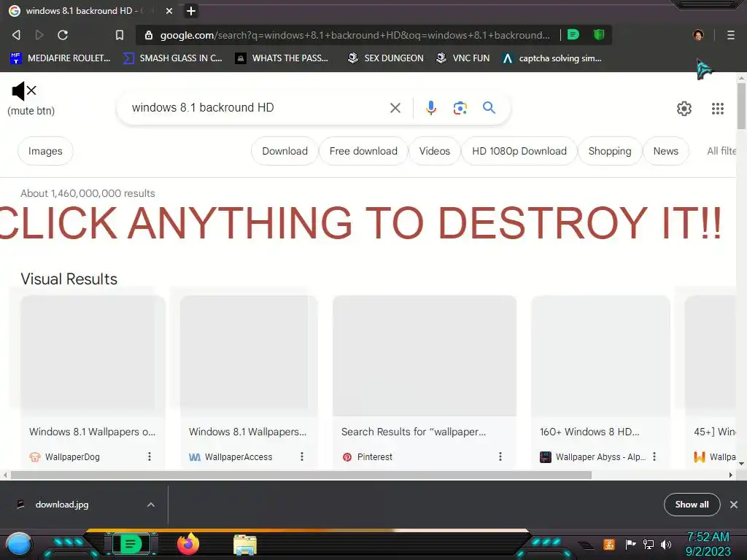Go back with the browser back arrow
This screenshot has width=747, height=560.
pos(16,35)
